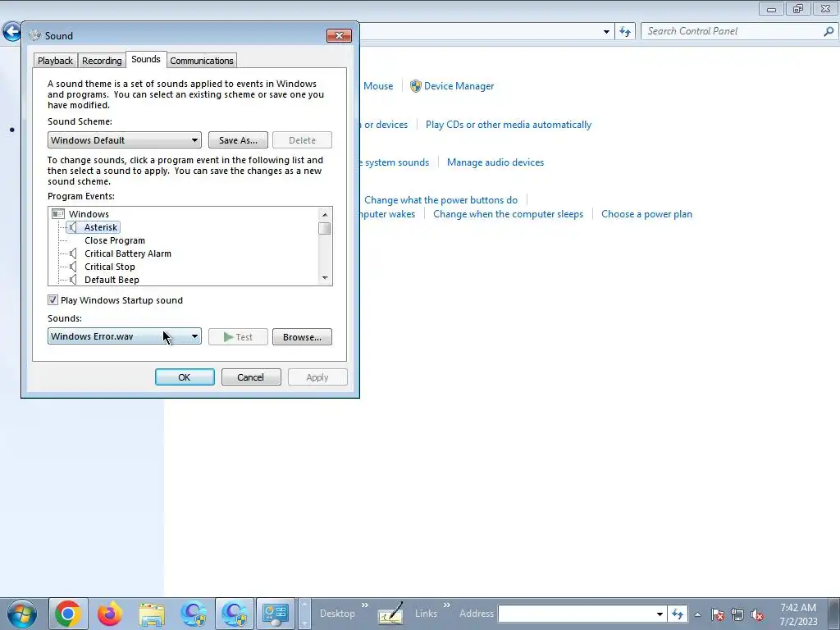This screenshot has height=630, width=840.
Task: Click the muted volume tray icon
Action: (757, 614)
